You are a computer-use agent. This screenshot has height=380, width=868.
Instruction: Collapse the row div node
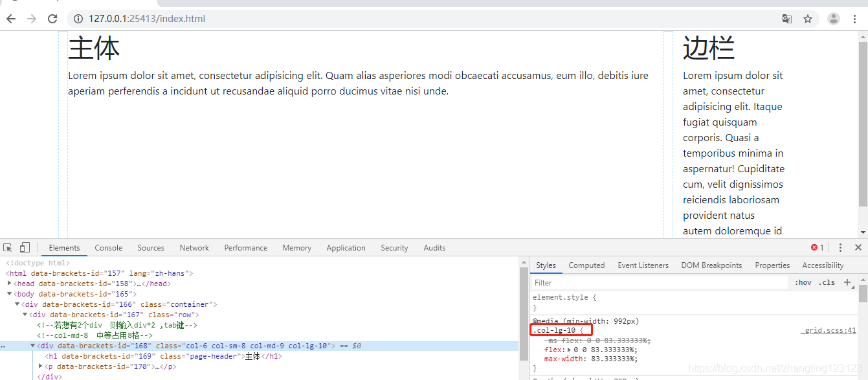(25, 315)
